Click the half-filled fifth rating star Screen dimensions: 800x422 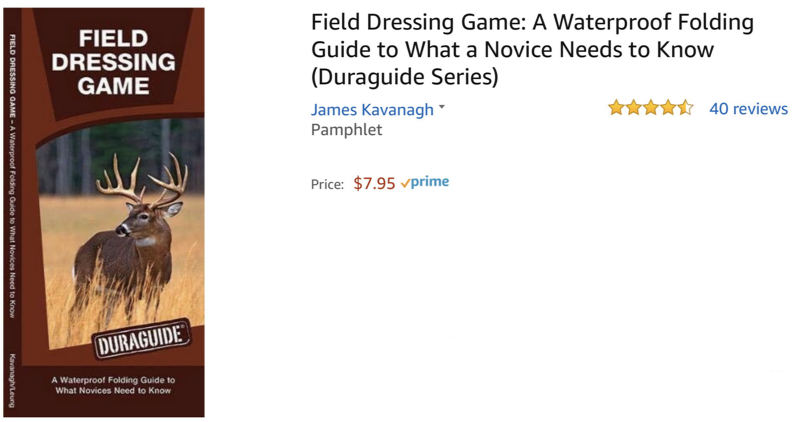(684, 108)
